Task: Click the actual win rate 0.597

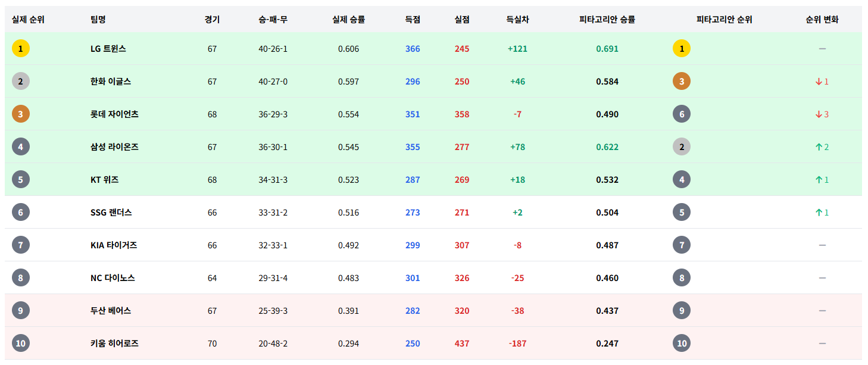Action: point(349,82)
